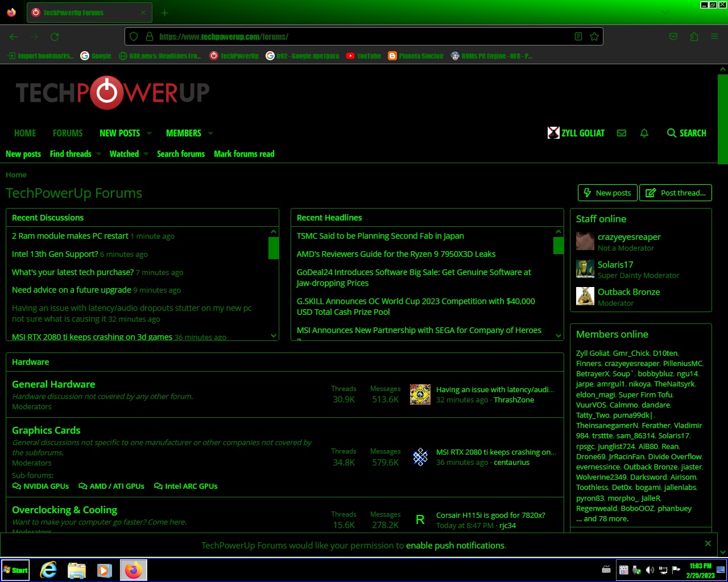The image size is (728, 582).
Task: Click crazyeyesreaper's staff avatar
Action: (x=585, y=242)
